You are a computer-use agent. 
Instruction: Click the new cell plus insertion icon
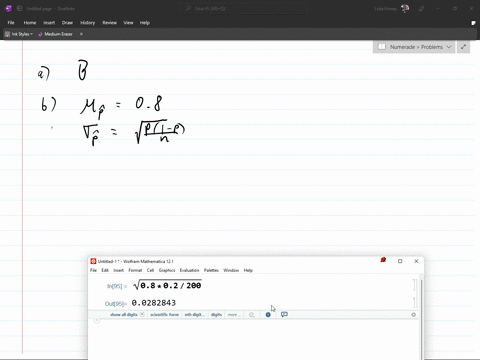pyautogui.click(x=97, y=321)
